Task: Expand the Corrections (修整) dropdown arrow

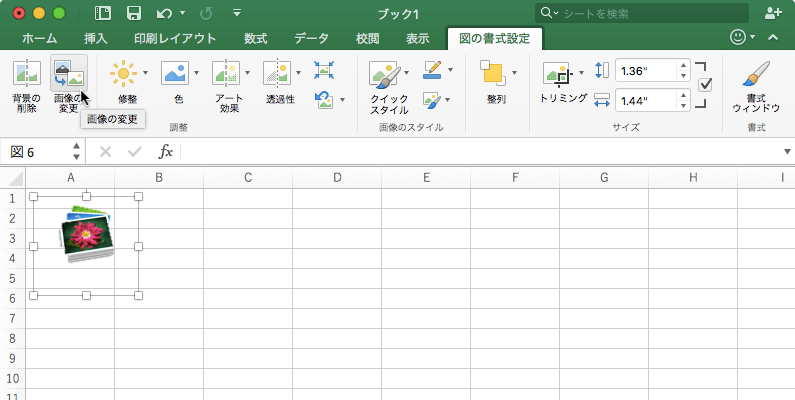Action: click(146, 73)
